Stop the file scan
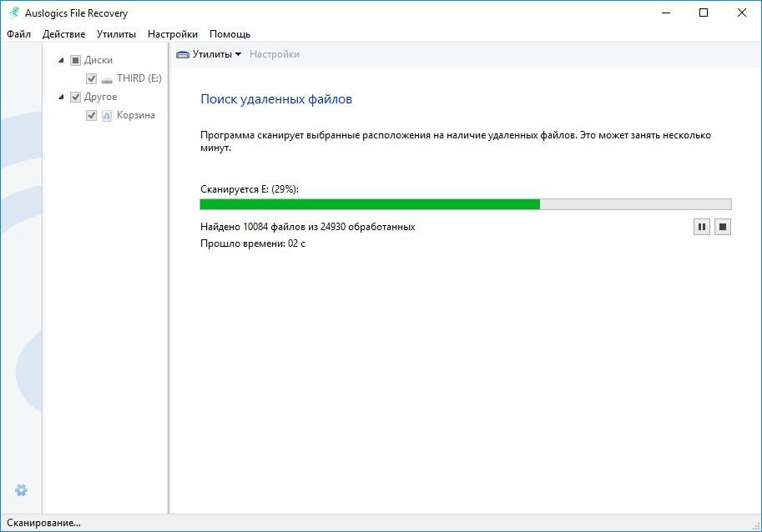Image resolution: width=762 pixels, height=532 pixels. (x=723, y=227)
